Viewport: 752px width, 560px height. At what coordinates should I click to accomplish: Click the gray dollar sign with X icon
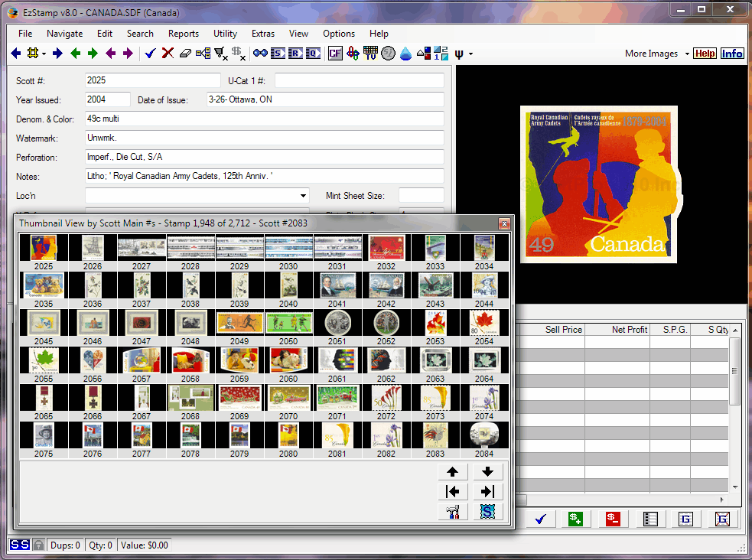pos(239,54)
